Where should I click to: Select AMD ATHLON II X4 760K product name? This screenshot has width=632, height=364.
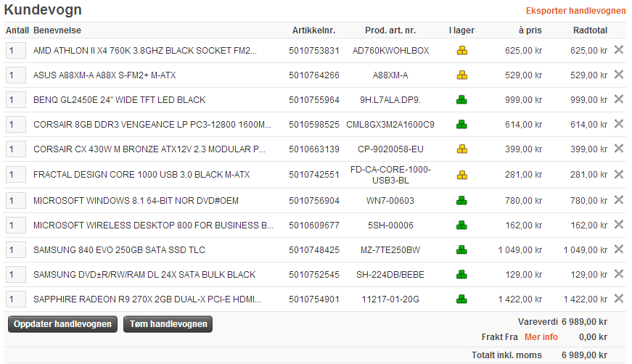(x=144, y=51)
